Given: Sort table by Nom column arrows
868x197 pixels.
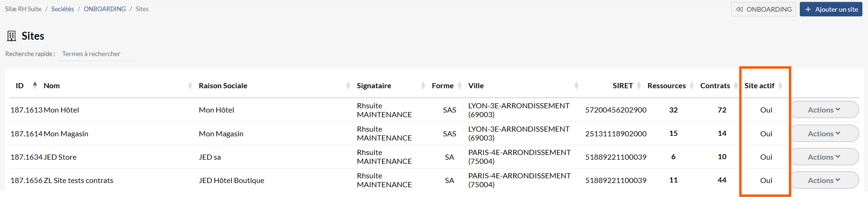Looking at the screenshot, I should click(x=190, y=85).
